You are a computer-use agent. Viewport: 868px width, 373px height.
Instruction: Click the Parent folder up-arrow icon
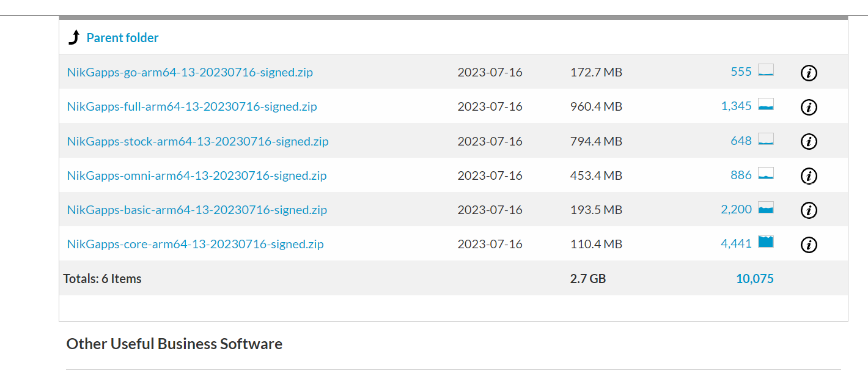(74, 38)
